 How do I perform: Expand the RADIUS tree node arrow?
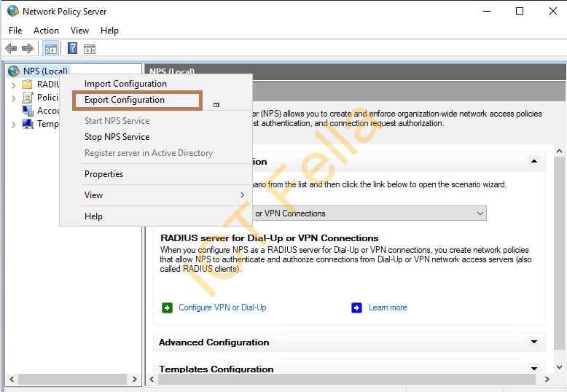pyautogui.click(x=13, y=85)
